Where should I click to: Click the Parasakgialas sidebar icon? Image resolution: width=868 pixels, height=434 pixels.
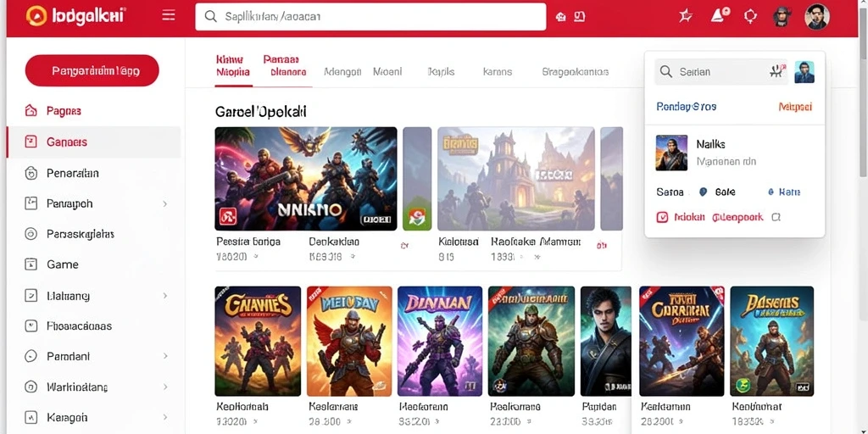tap(31, 234)
